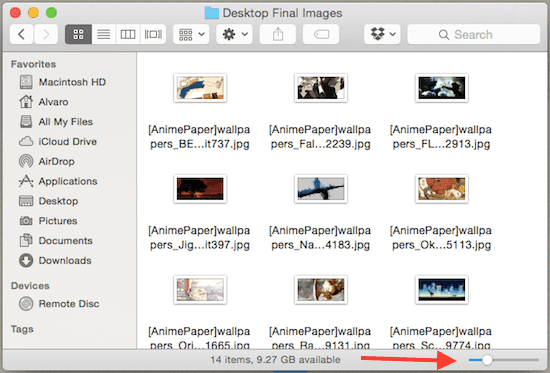Click the Documents pages icon
This screenshot has height=373, width=550.
[x=26, y=241]
